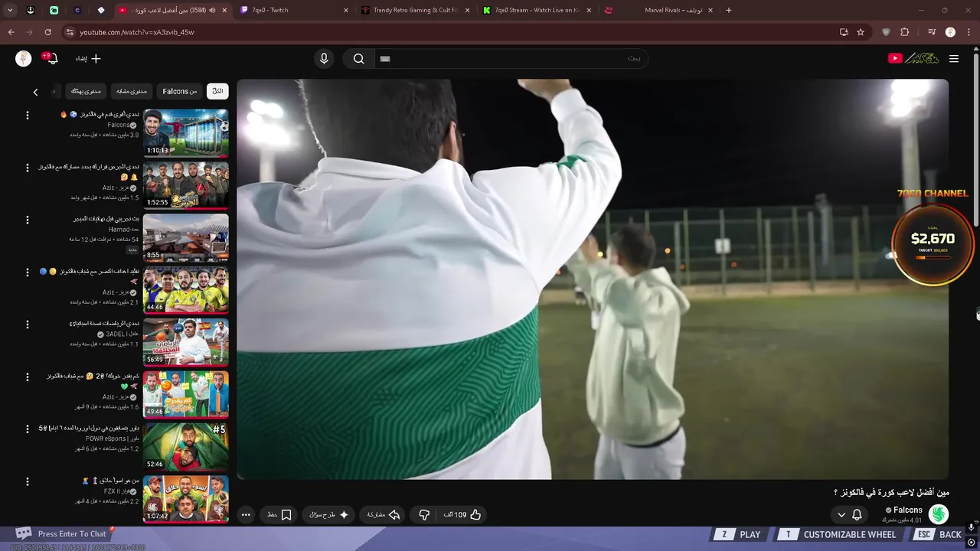Click the $2,670 donation goal widget
Viewport: 980px width, 551px height.
click(933, 245)
